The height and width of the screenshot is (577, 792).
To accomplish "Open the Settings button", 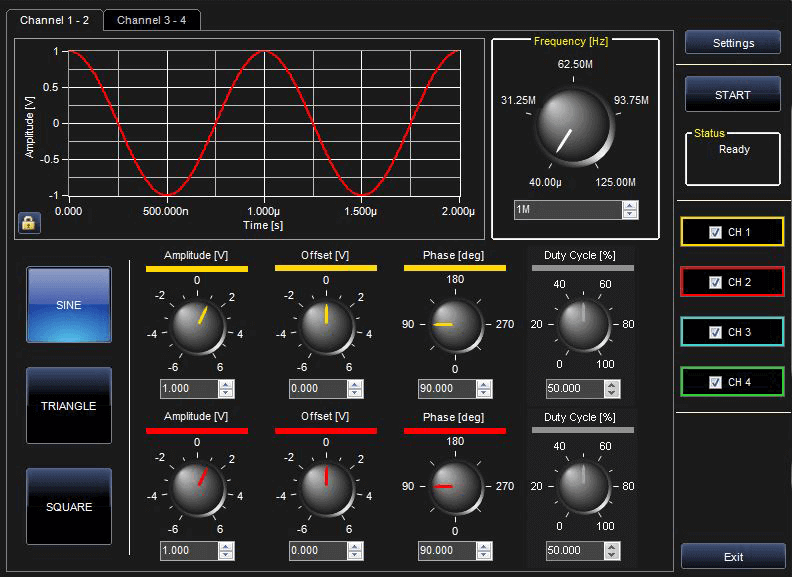I will [733, 43].
